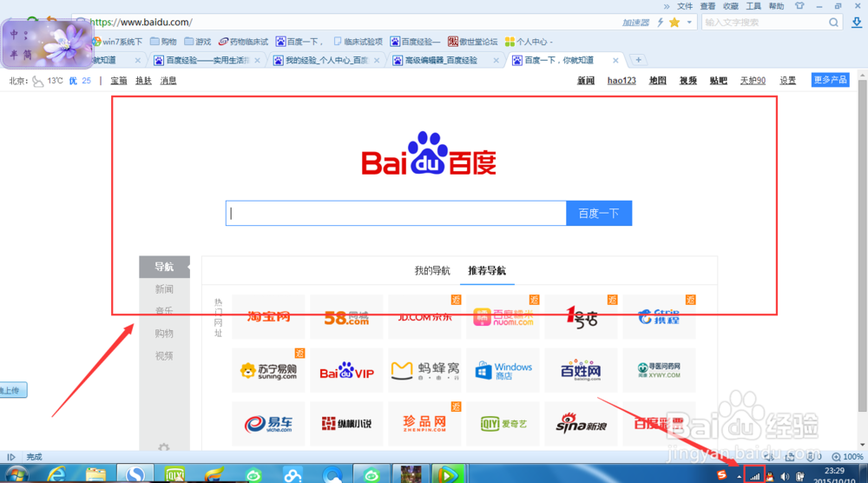The width and height of the screenshot is (868, 483).
Task: Open the 蚂蜂窝 site tile
Action: click(x=424, y=370)
